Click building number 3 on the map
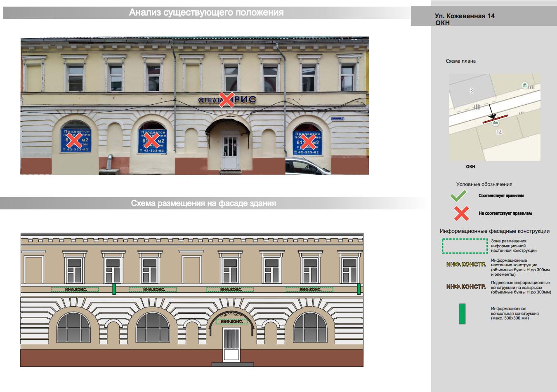The height and width of the screenshot is (392, 557). pos(472,91)
